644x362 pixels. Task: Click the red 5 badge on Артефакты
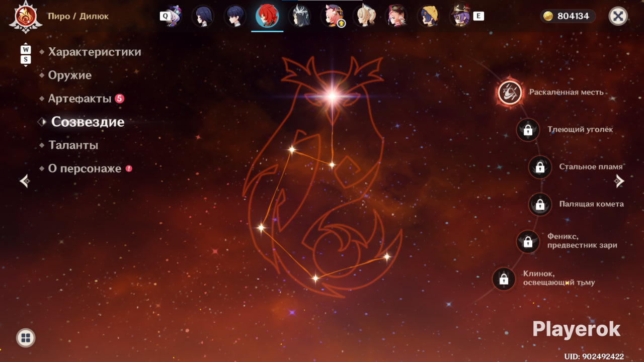[x=119, y=99]
